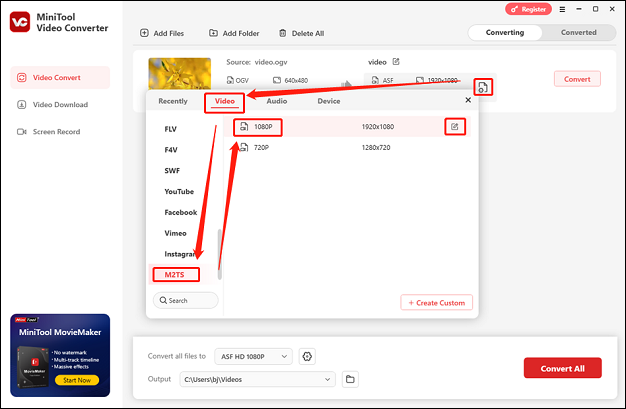Switch to the Converting tab

pyautogui.click(x=505, y=32)
